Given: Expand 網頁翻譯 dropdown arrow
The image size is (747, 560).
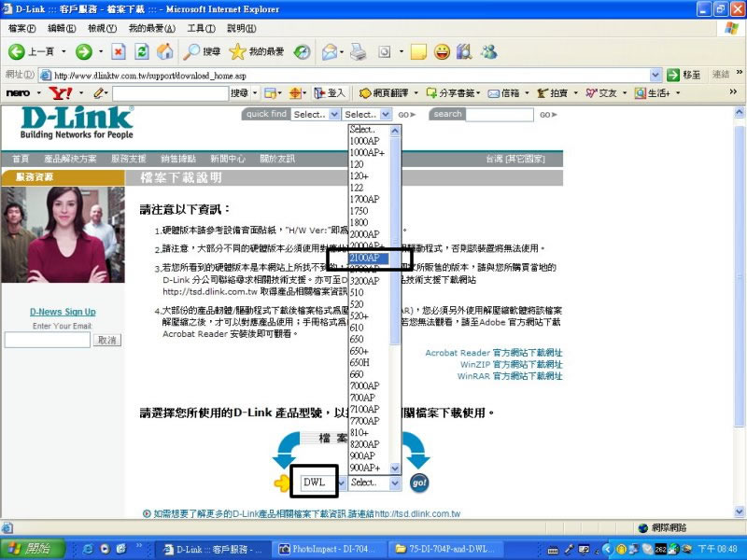Looking at the screenshot, I should click(416, 92).
